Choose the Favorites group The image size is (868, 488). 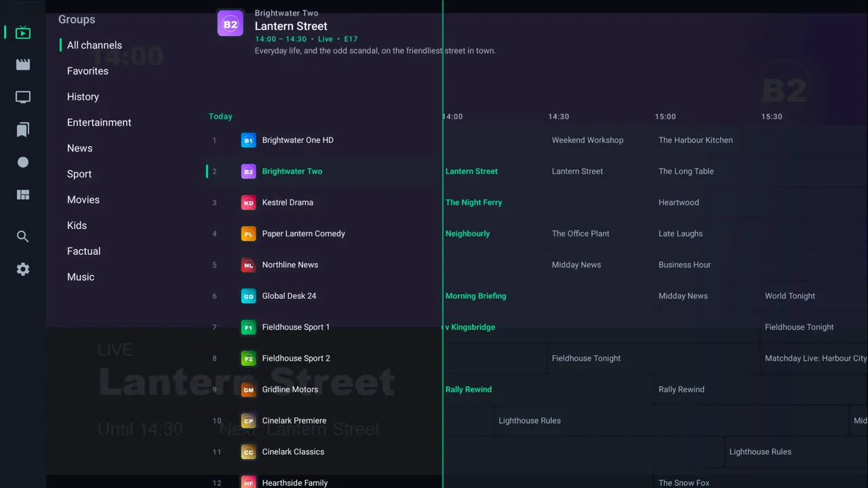[87, 71]
